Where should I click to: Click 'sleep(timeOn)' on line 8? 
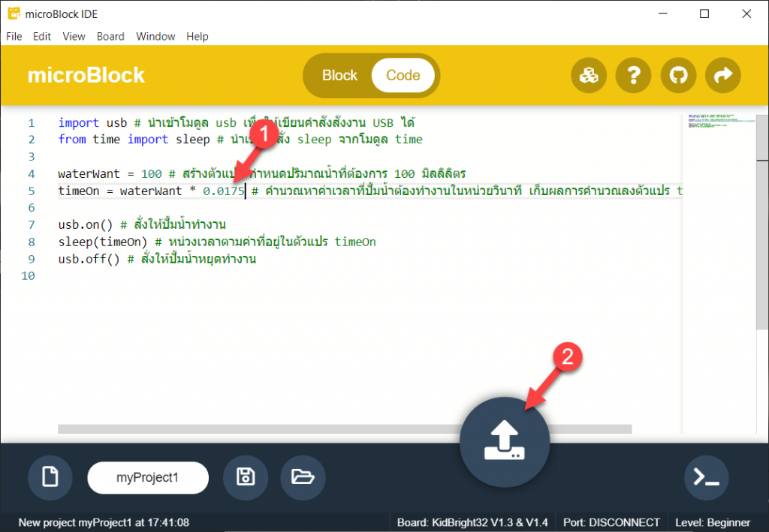point(102,242)
